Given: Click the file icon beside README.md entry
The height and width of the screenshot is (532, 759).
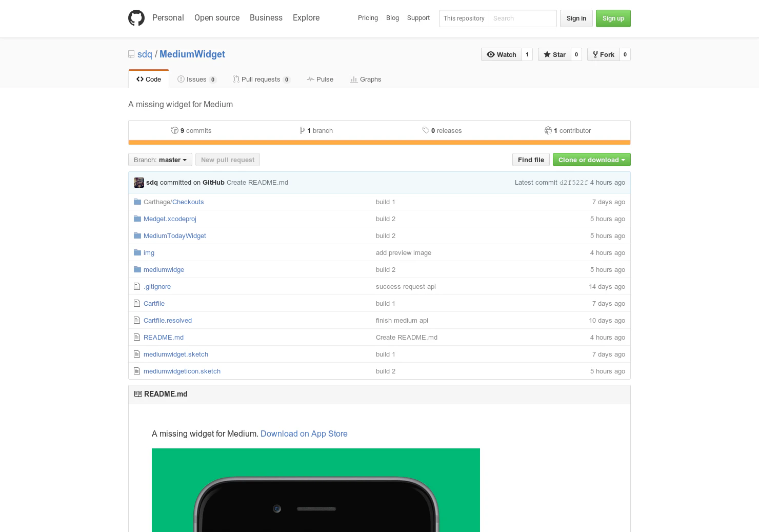Looking at the screenshot, I should pos(137,337).
